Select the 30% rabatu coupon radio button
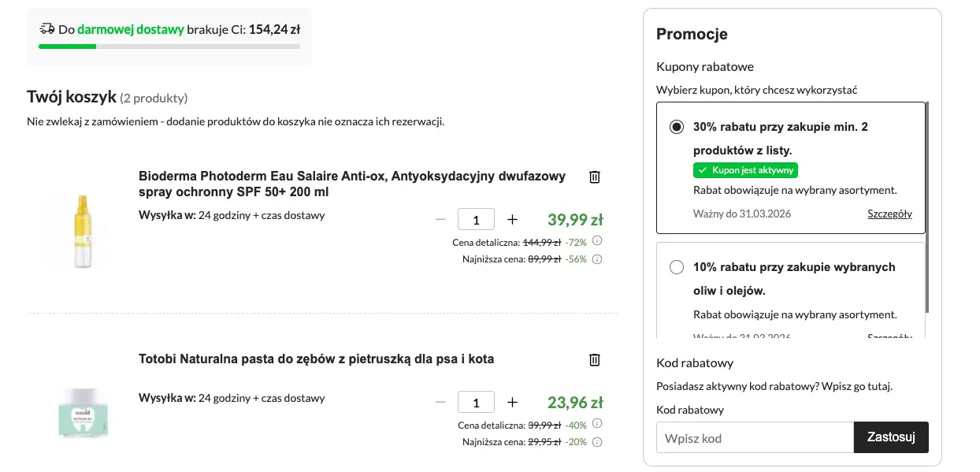 pyautogui.click(x=677, y=128)
